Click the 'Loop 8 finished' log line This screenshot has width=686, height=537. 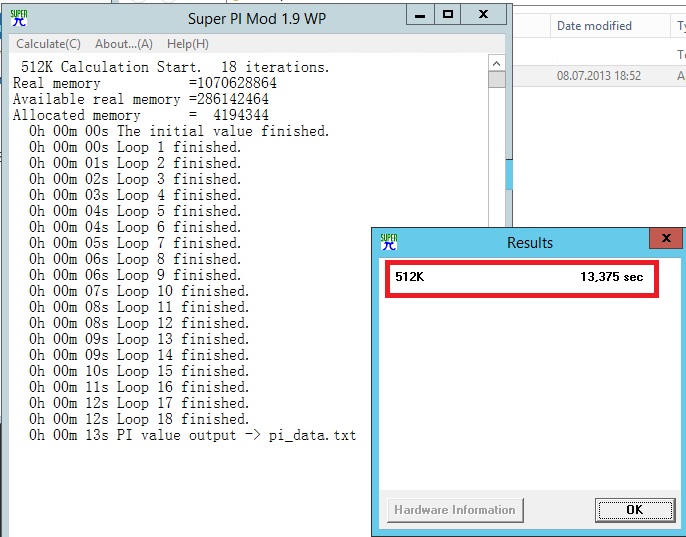(x=135, y=259)
